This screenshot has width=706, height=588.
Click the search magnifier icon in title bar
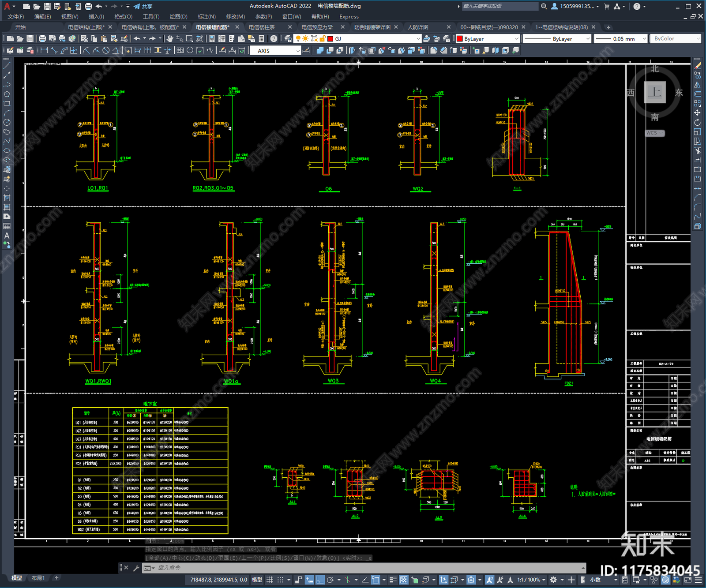coord(544,6)
